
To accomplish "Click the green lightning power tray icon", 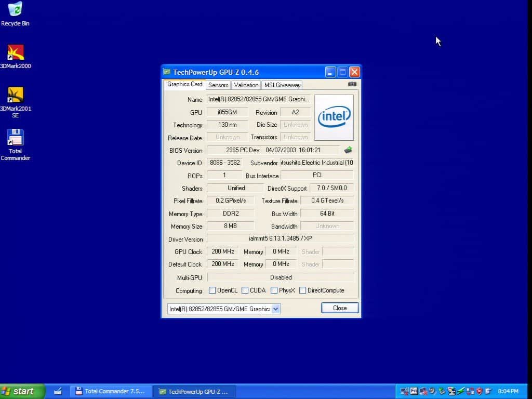I will [461, 391].
